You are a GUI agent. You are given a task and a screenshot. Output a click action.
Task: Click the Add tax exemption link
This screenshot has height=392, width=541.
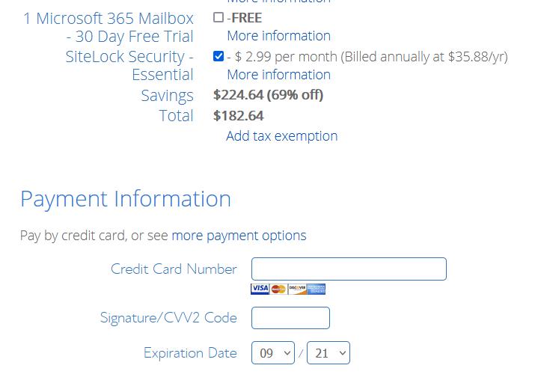(282, 136)
